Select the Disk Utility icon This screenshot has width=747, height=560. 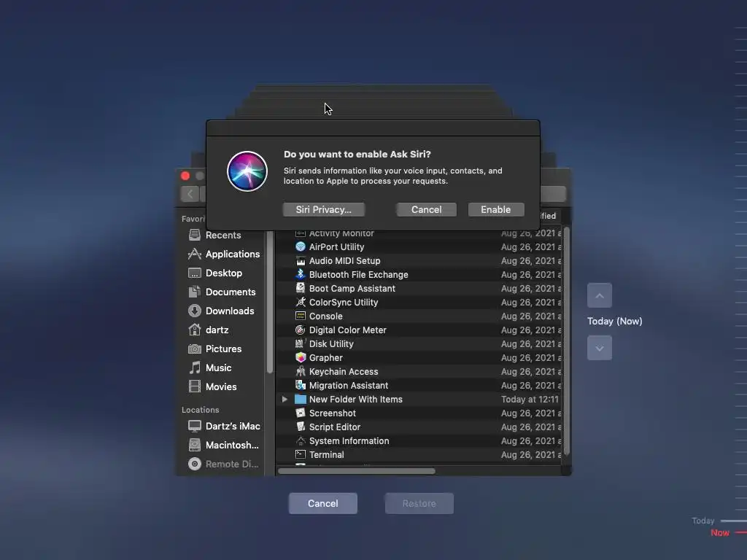click(x=300, y=344)
